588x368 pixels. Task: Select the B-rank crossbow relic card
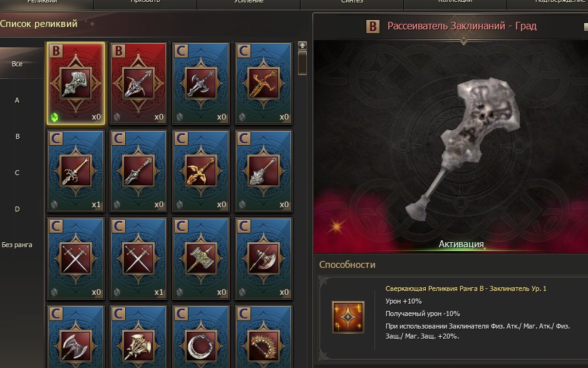click(138, 83)
